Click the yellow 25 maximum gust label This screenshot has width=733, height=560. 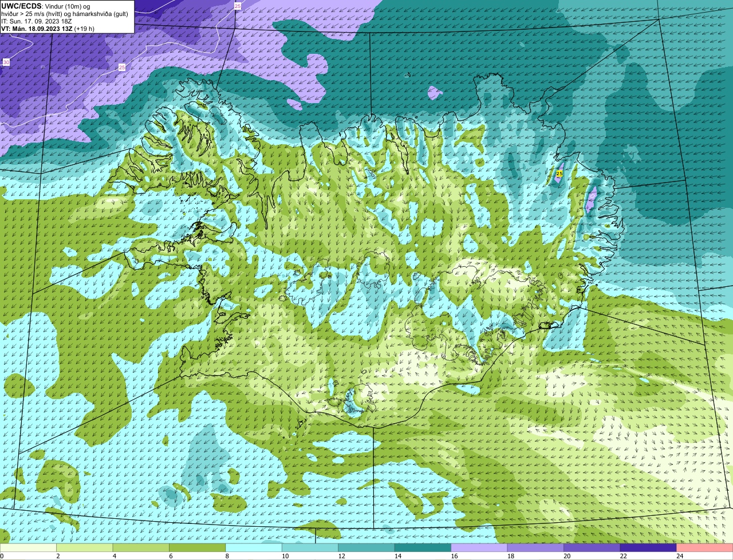tap(559, 173)
